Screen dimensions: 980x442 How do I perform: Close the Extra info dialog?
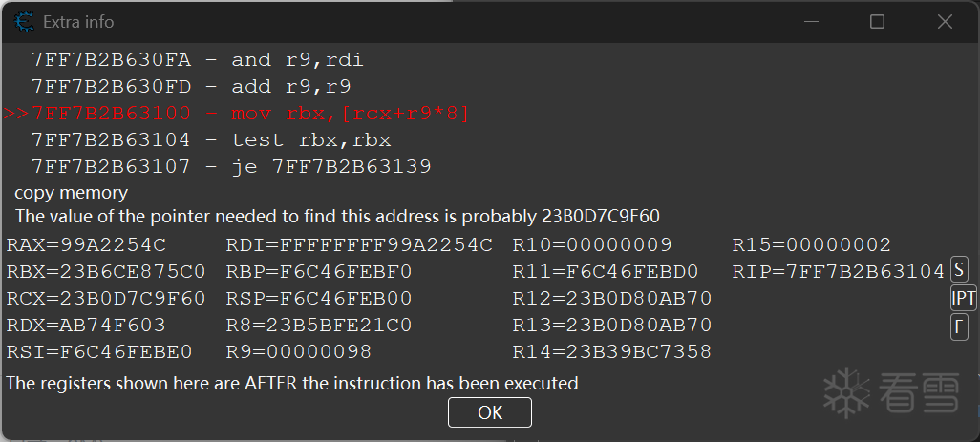click(945, 21)
